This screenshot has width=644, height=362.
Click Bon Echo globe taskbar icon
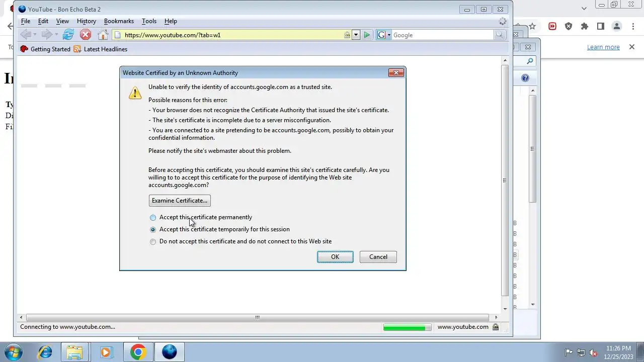pyautogui.click(x=169, y=352)
